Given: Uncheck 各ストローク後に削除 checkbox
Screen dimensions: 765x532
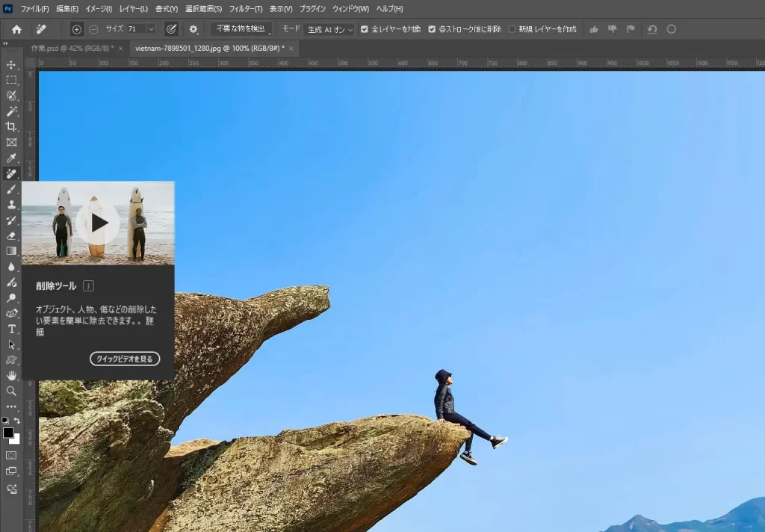Looking at the screenshot, I should pyautogui.click(x=432, y=29).
